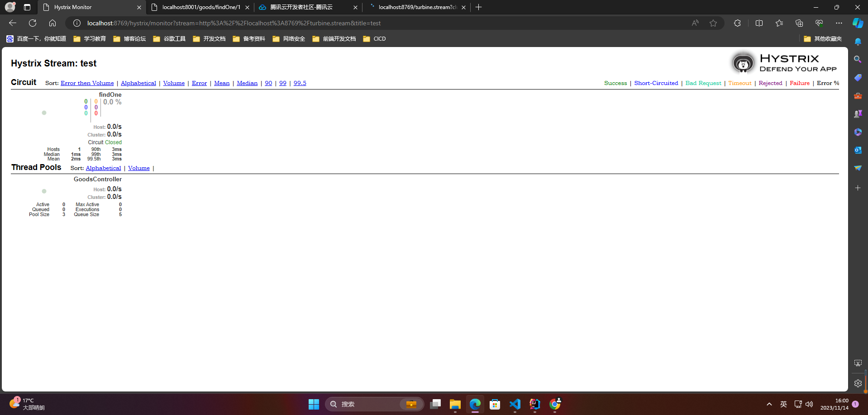Screen dimensions: 868x415
Task: Open the Settings and more menu
Action: pos(839,23)
